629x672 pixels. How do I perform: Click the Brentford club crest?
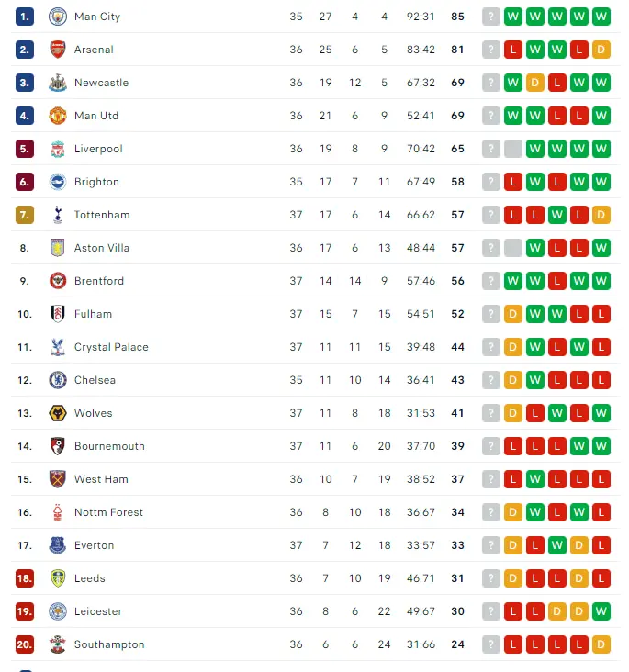[58, 281]
